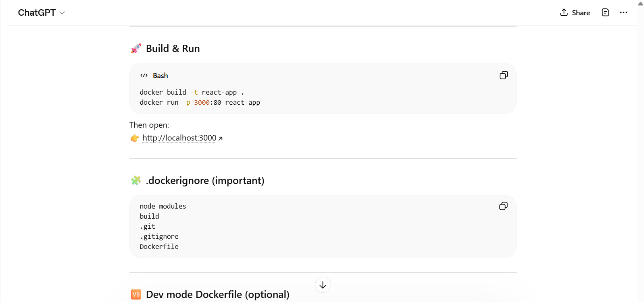This screenshot has width=644, height=302.
Task: Click the pointing hand emoji before the link
Action: click(x=135, y=138)
